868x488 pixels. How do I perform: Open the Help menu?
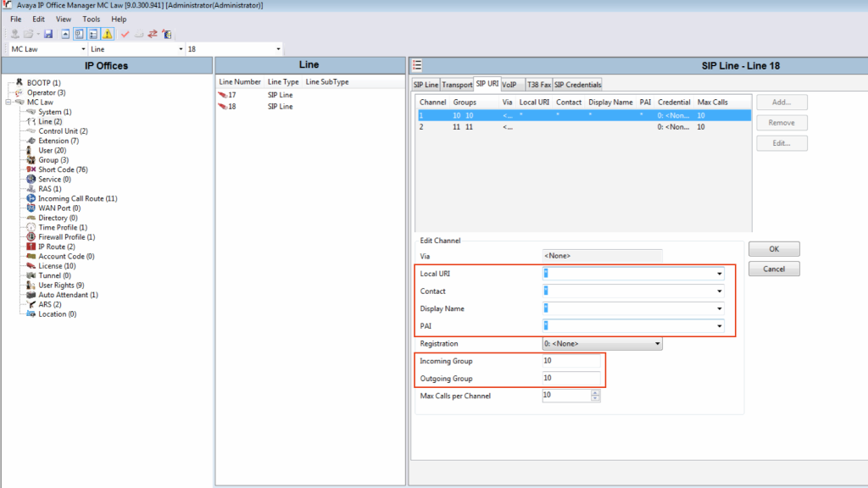(x=119, y=19)
